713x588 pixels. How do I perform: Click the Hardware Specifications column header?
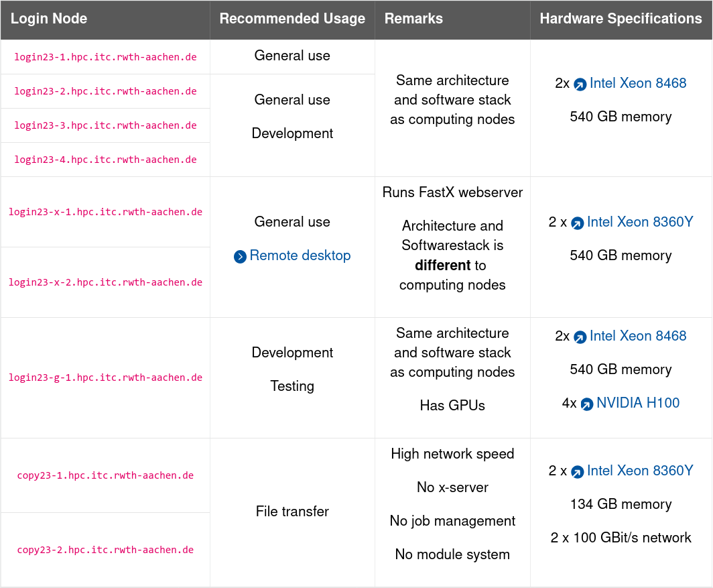click(621, 19)
